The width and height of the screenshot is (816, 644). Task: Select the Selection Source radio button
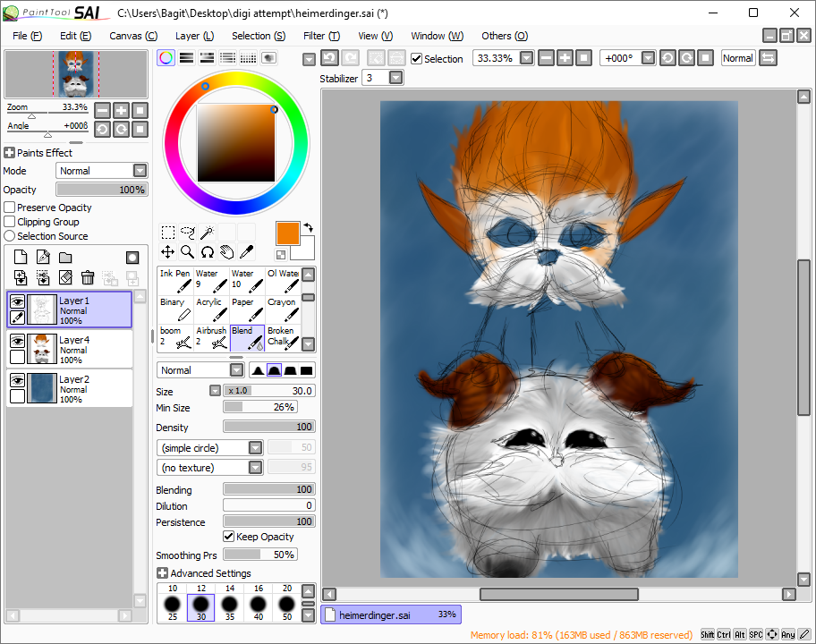pos(9,235)
